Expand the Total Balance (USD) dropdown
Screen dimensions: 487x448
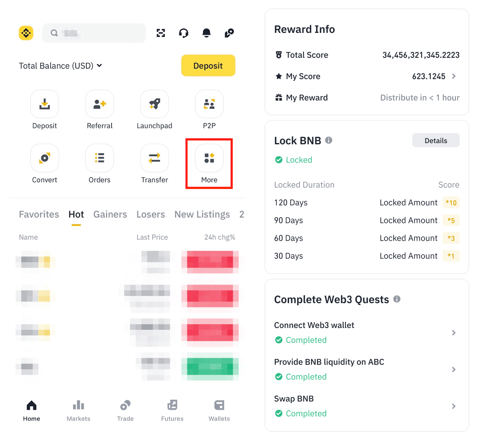click(60, 66)
